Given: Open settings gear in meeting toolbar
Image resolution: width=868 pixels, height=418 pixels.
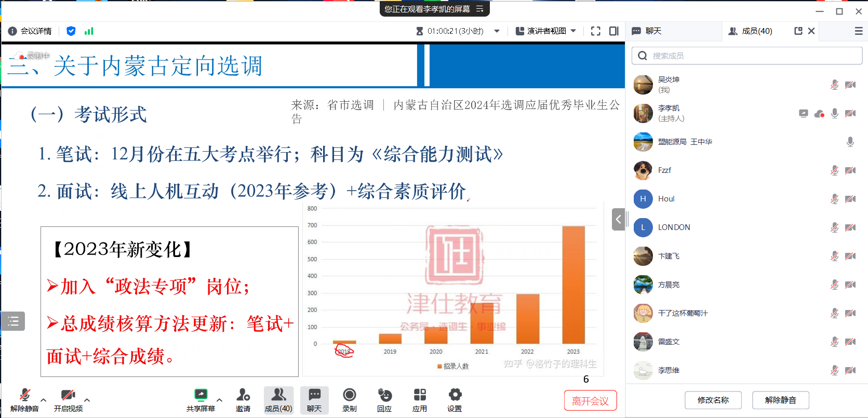Looking at the screenshot, I should pyautogui.click(x=455, y=395).
